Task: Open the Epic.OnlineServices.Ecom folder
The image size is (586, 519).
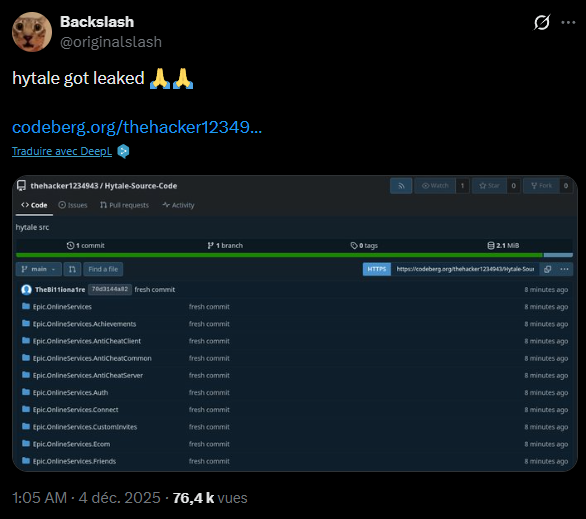Action: pos(71,444)
